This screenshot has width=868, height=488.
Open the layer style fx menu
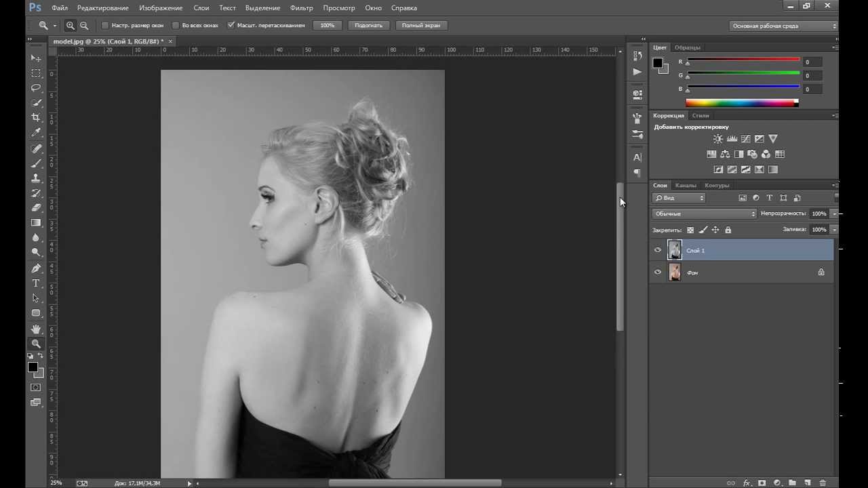(747, 483)
